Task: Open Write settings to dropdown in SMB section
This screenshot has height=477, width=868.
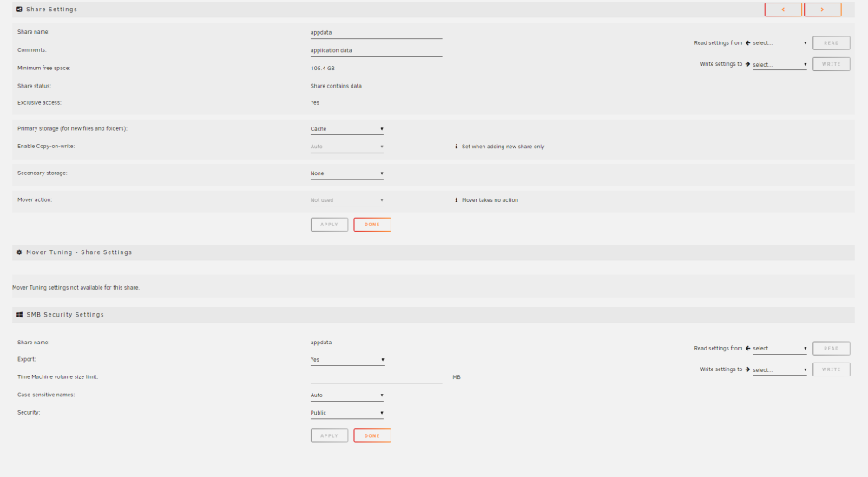Action: (x=779, y=370)
